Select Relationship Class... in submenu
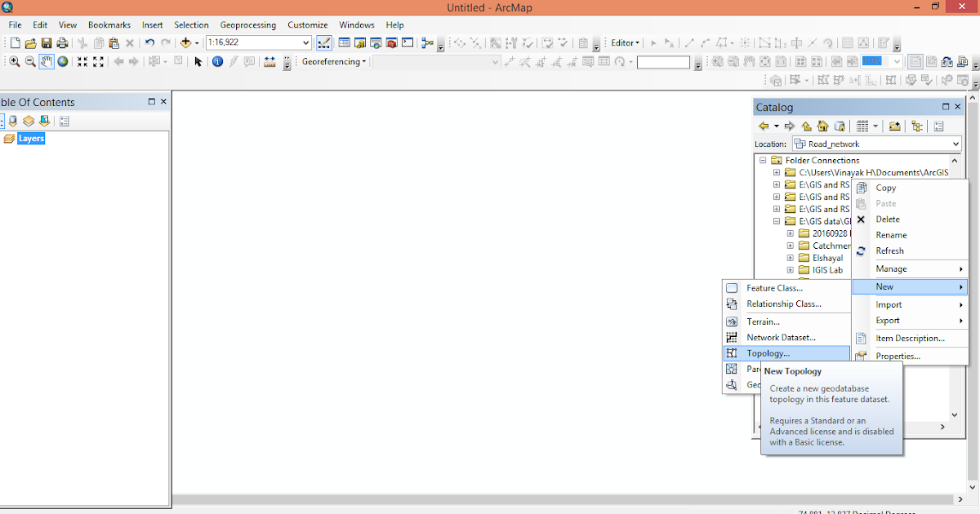 (786, 304)
